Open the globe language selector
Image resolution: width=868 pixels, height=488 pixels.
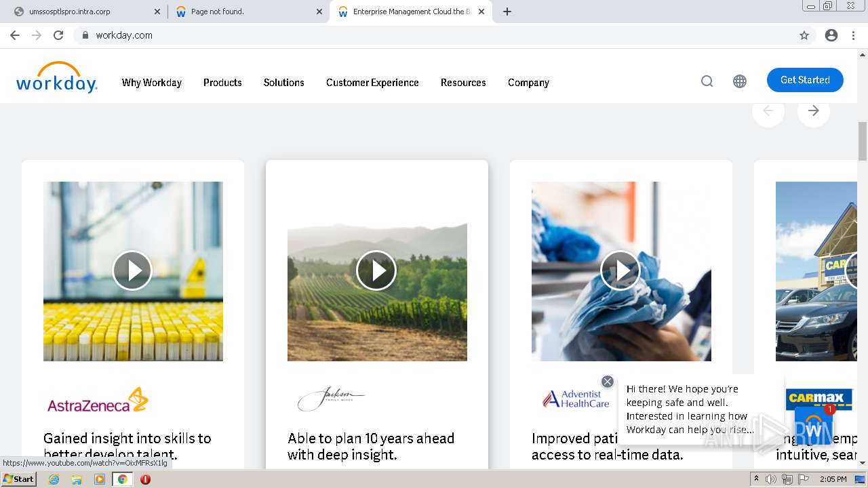740,81
